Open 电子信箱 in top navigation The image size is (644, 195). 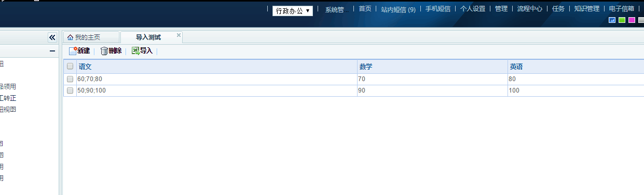click(622, 9)
